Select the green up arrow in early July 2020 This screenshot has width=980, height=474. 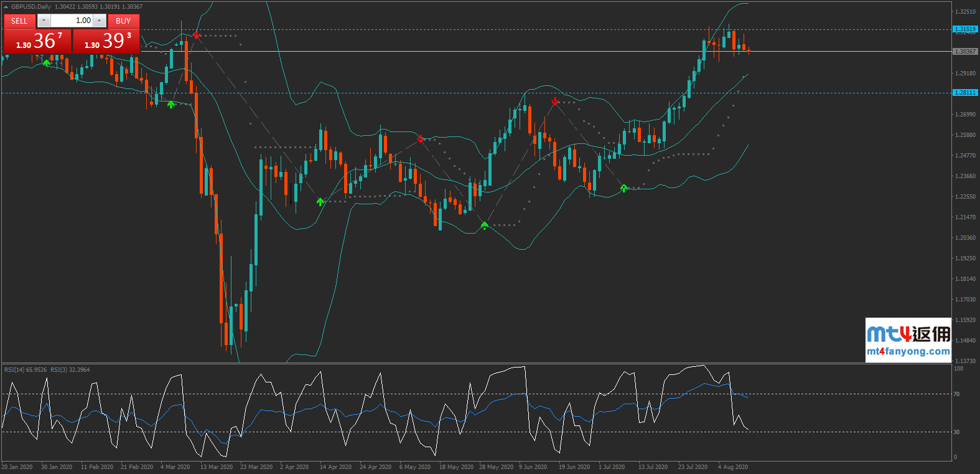[x=624, y=187]
